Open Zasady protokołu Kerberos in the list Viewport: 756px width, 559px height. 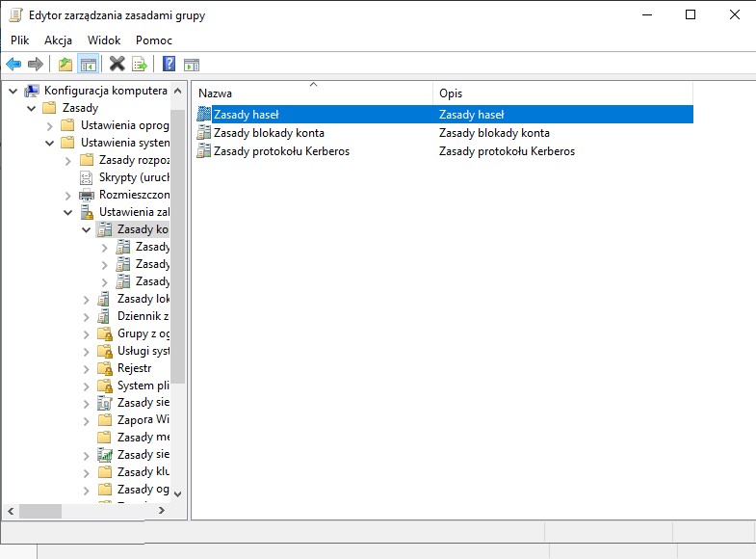click(281, 151)
